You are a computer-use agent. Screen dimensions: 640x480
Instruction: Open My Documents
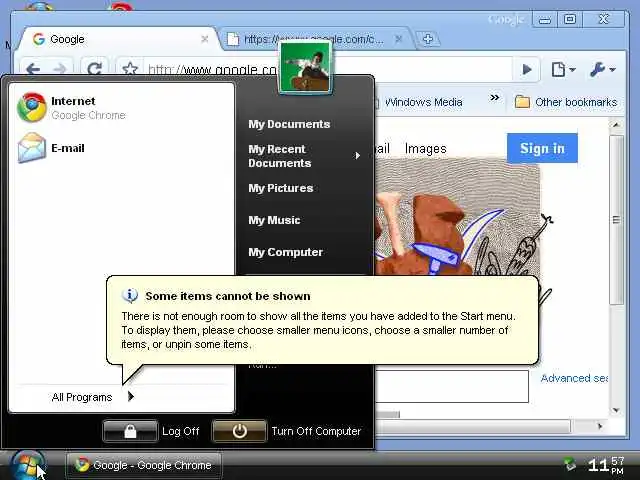click(x=289, y=124)
